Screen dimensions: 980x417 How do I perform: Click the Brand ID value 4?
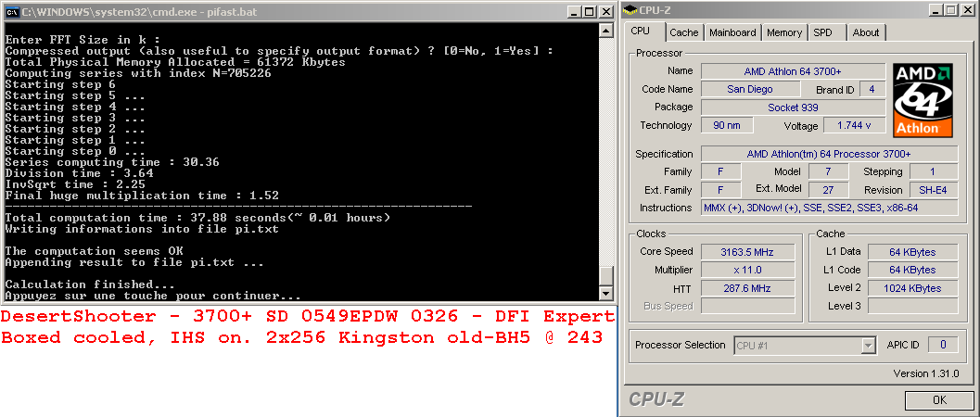[x=872, y=89]
